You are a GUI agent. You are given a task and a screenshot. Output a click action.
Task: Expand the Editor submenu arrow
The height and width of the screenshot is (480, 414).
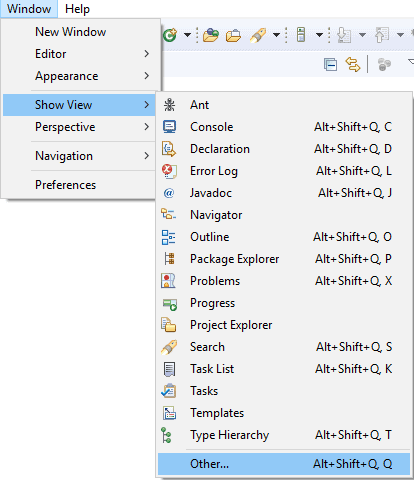click(147, 54)
